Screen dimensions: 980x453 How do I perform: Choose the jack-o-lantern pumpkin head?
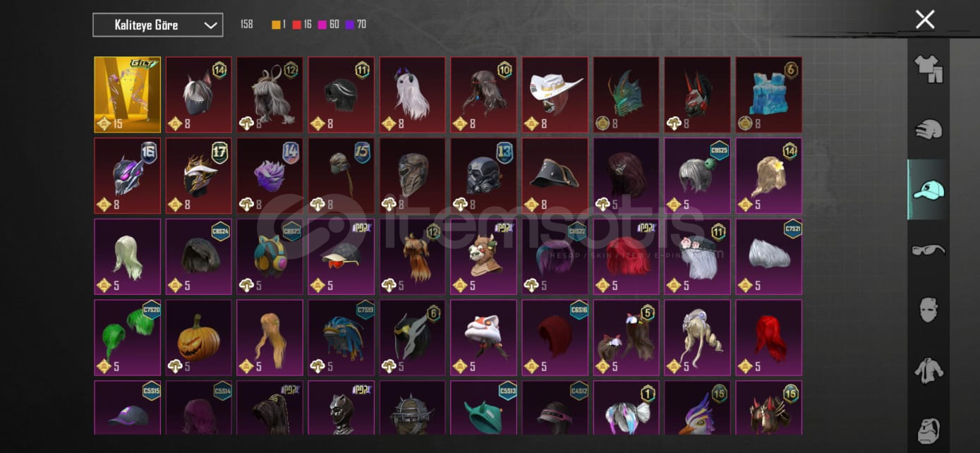coord(199,338)
